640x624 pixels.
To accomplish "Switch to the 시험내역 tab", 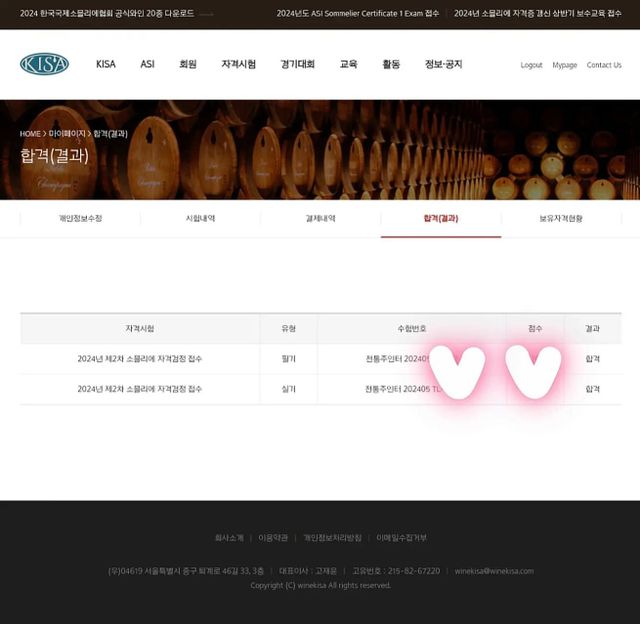I will [x=200, y=218].
